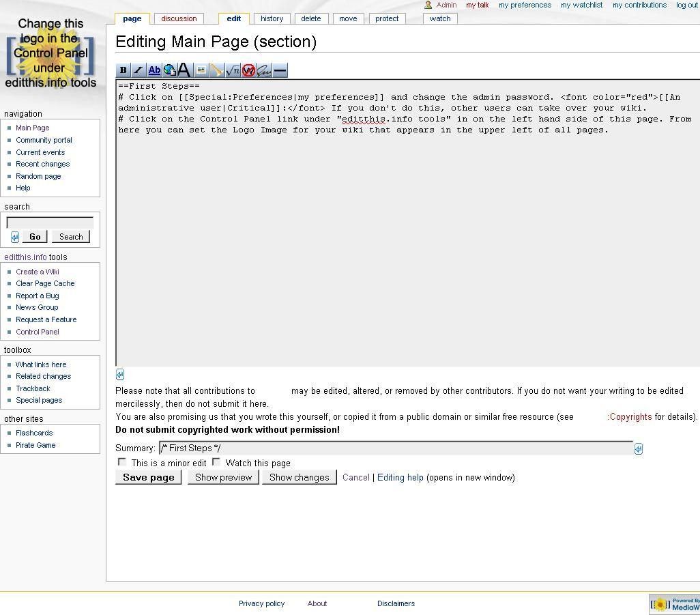Click the sidebar search text box

50,223
